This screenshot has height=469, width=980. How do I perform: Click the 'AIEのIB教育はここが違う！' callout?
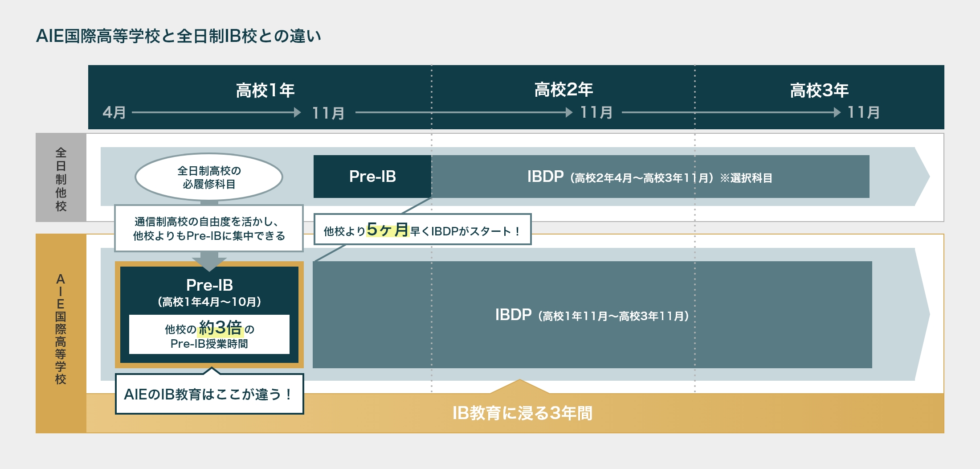[209, 394]
